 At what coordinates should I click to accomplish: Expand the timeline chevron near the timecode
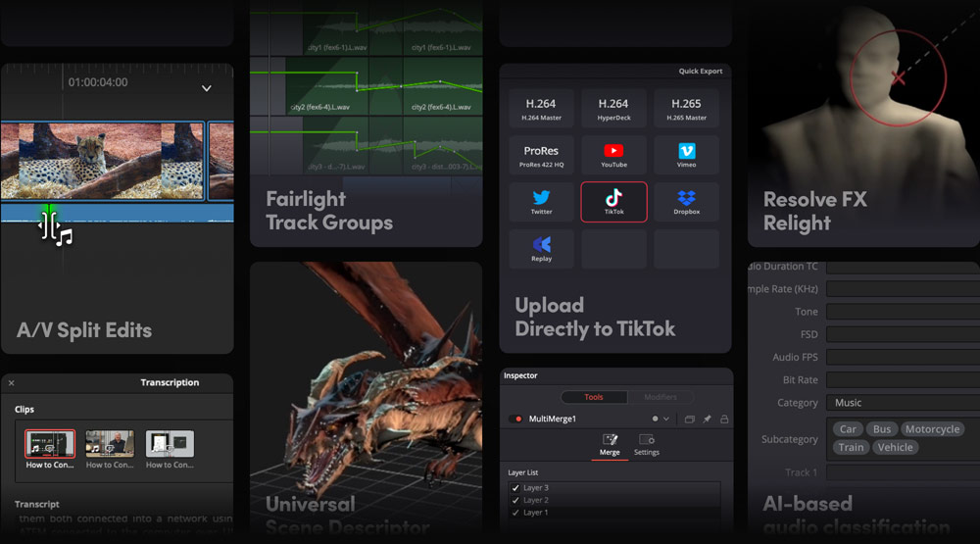point(206,88)
